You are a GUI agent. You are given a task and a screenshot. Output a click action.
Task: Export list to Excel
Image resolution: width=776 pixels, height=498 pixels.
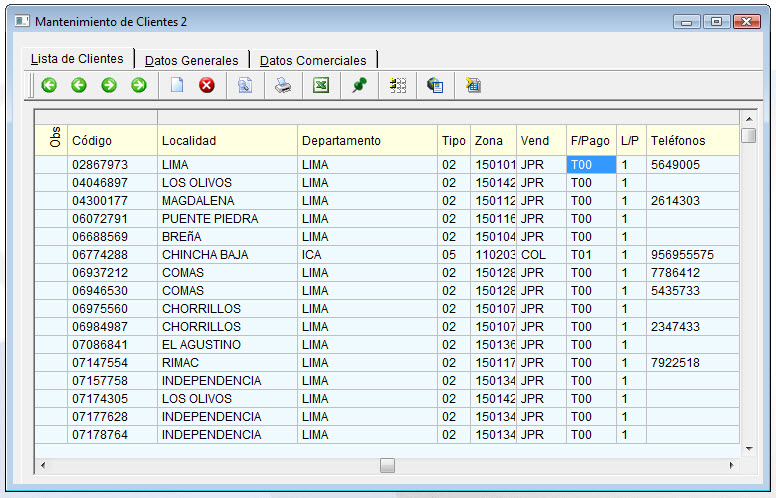click(x=321, y=86)
